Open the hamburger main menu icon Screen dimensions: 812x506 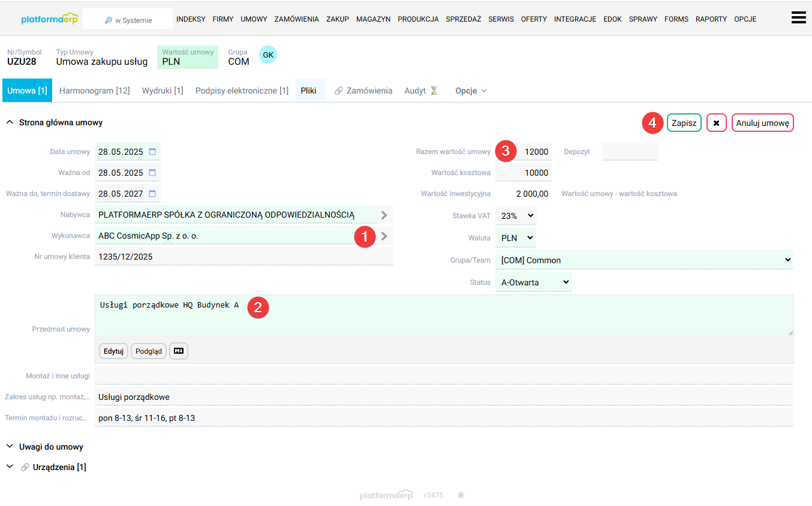(x=798, y=17)
